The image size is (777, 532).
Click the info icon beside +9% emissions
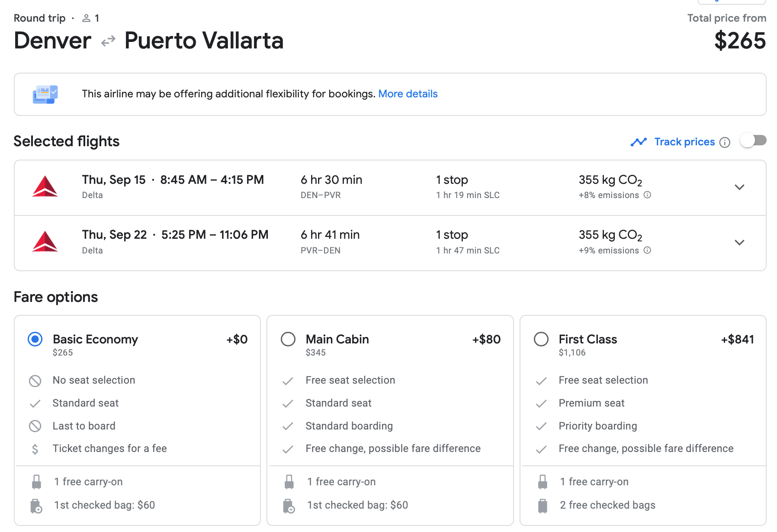coord(647,250)
